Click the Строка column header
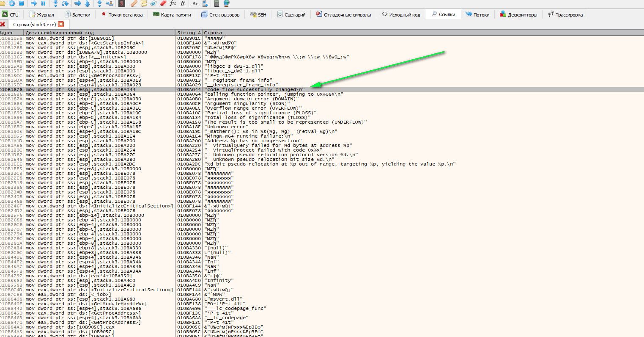Image resolution: width=644 pixels, height=337 pixels. point(423,33)
